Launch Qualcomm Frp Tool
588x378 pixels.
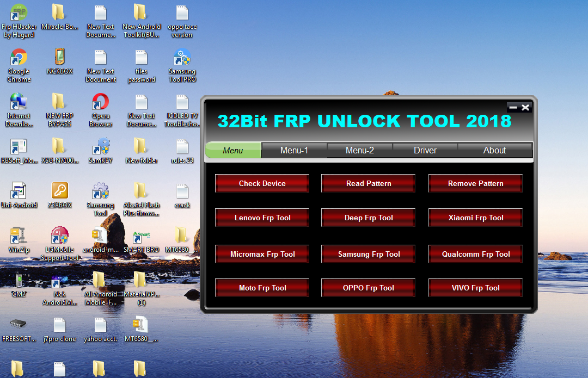(x=475, y=254)
